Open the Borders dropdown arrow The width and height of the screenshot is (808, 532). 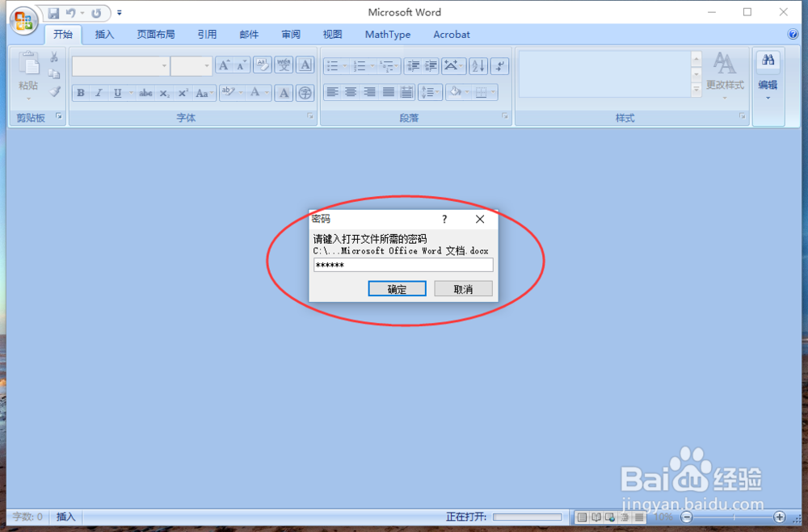coord(493,92)
